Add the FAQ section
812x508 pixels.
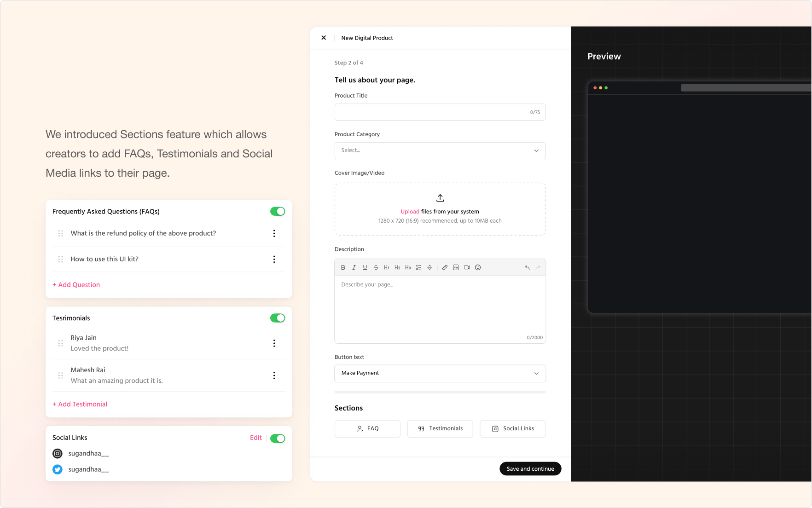pos(367,428)
